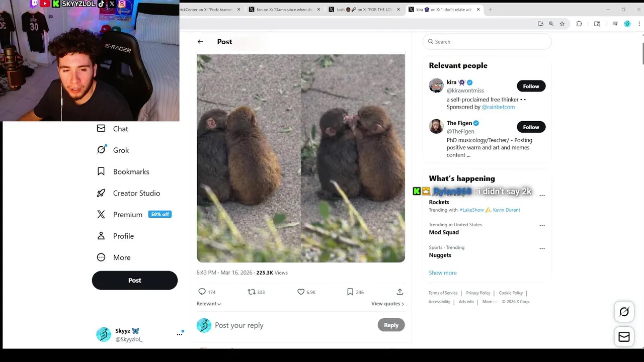Click the Show more trends link
644x362 pixels.
pos(443,273)
